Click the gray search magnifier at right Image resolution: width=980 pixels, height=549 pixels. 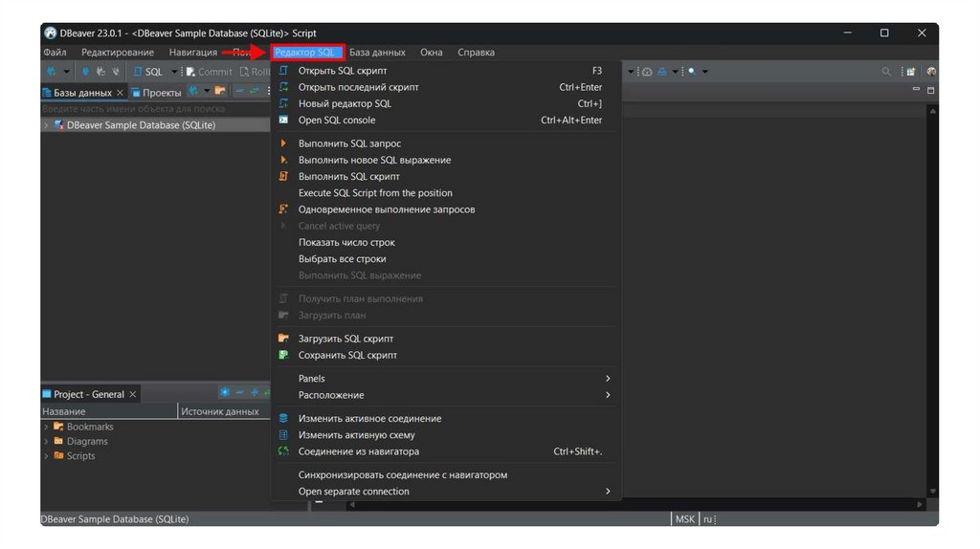pos(885,72)
